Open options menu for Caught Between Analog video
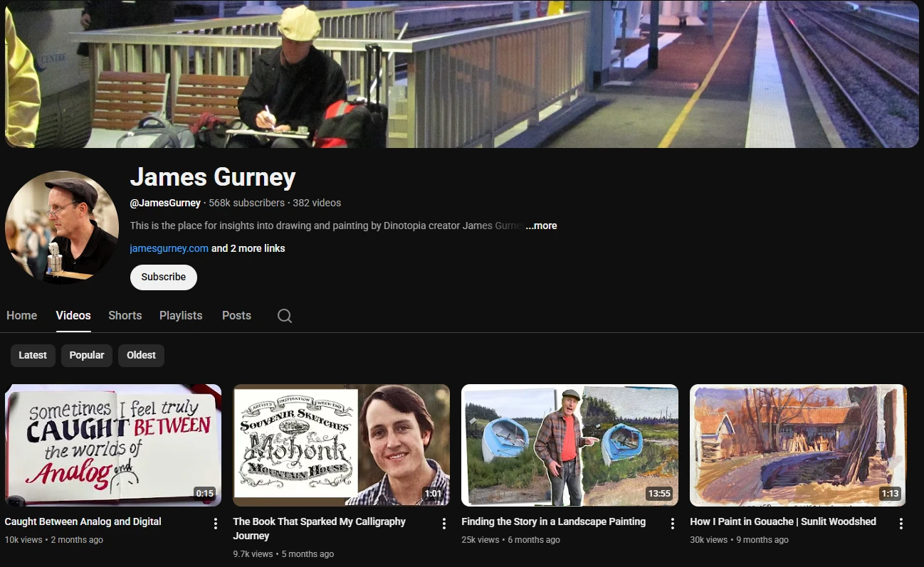The height and width of the screenshot is (567, 924). pos(216,524)
